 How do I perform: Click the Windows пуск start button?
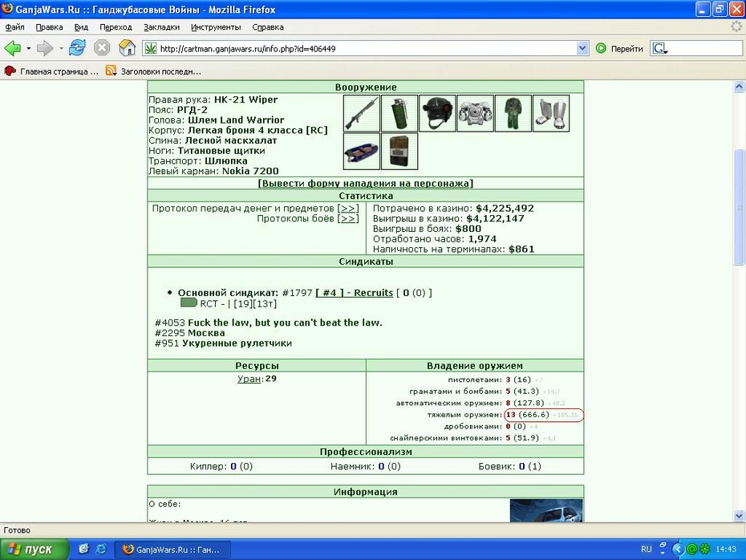[34, 550]
